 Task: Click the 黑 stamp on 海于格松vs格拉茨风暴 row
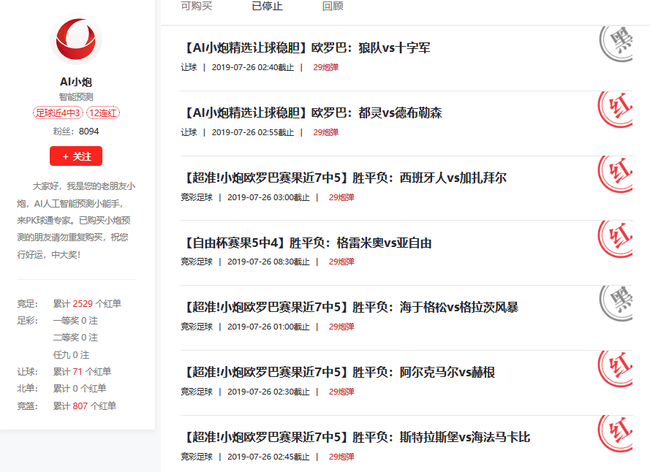click(616, 303)
